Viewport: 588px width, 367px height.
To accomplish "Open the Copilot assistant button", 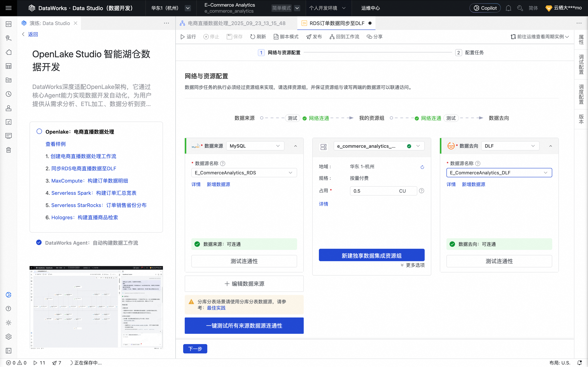I will click(485, 8).
